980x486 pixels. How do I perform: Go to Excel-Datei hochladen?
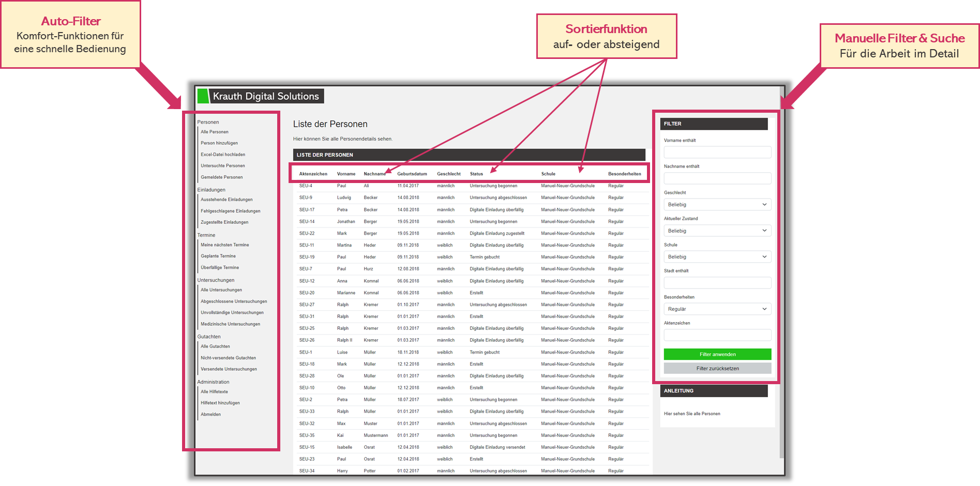[x=223, y=155]
